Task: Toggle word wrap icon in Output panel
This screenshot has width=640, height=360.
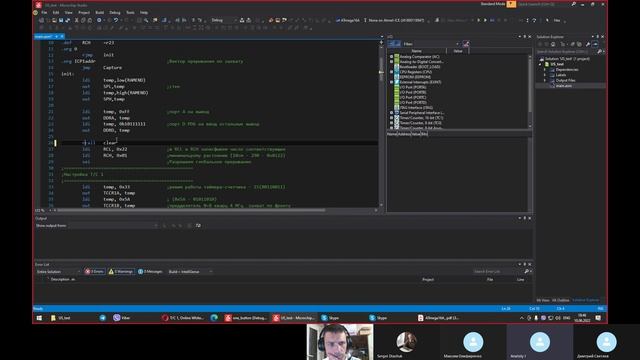Action: [198, 226]
